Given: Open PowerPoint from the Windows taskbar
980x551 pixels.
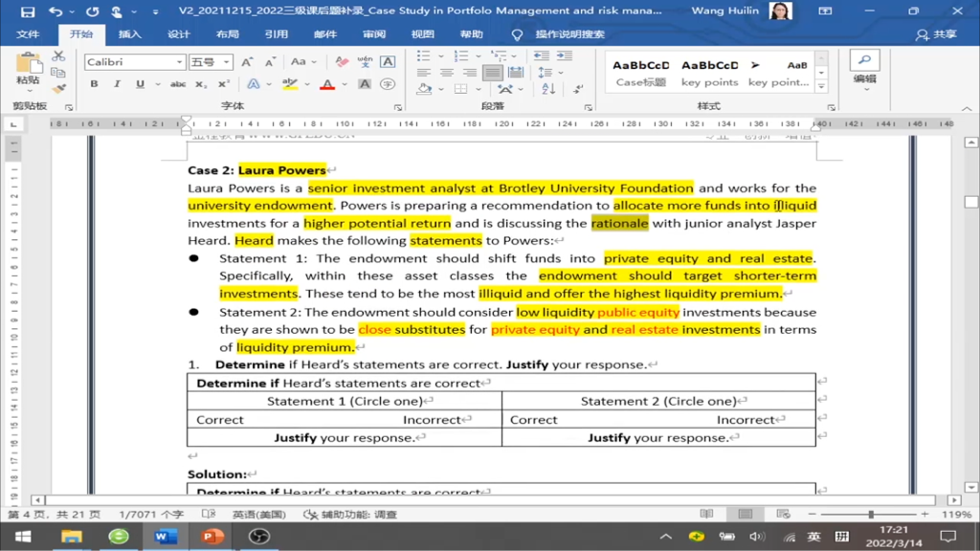Looking at the screenshot, I should coord(212,537).
